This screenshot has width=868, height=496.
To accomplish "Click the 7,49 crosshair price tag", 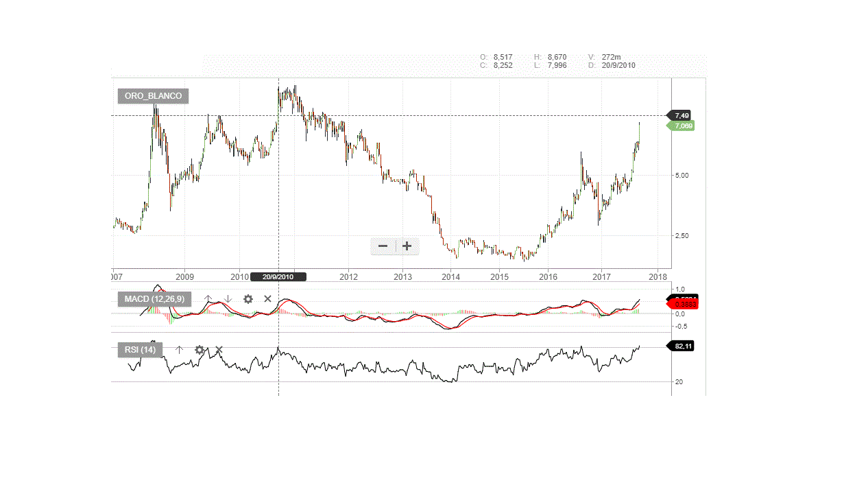I will click(681, 115).
